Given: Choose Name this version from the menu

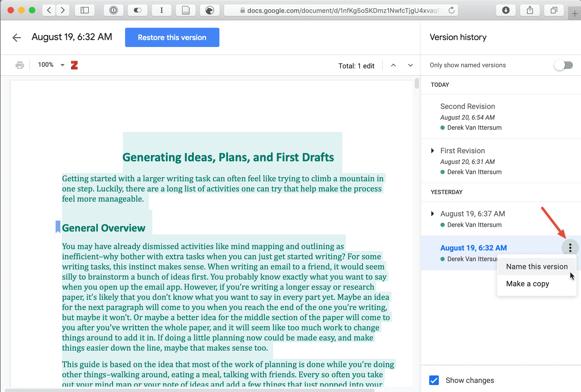Looking at the screenshot, I should pyautogui.click(x=537, y=266).
